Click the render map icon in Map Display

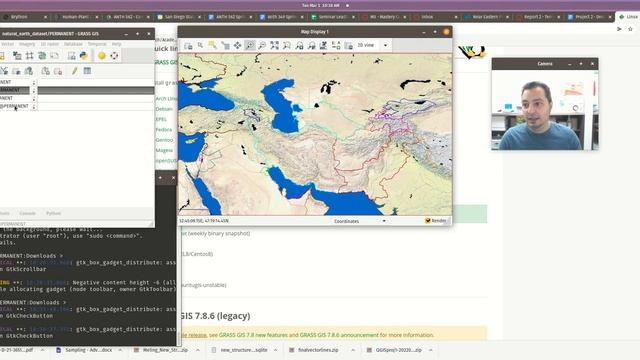tap(188, 46)
